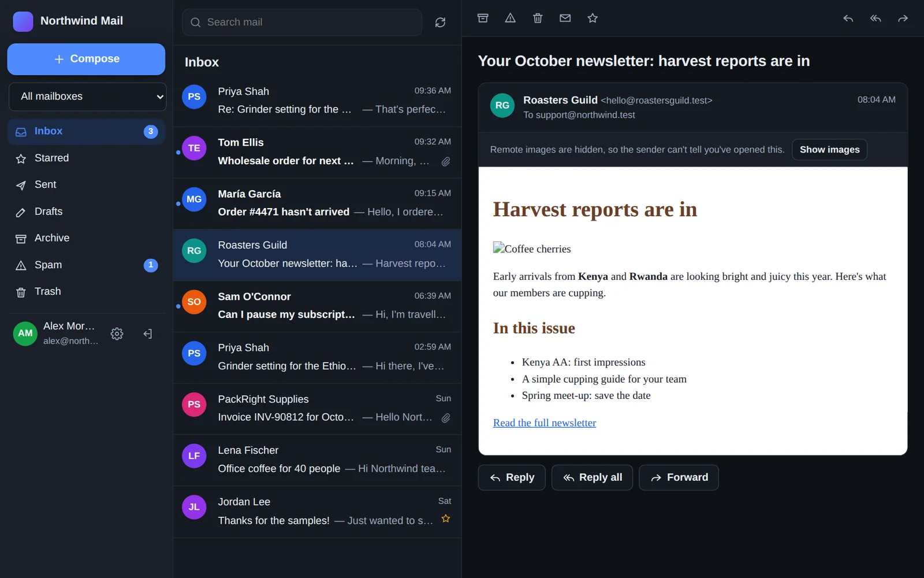The width and height of the screenshot is (924, 578).
Task: Archive the open message via toolbar icon
Action: point(483,18)
